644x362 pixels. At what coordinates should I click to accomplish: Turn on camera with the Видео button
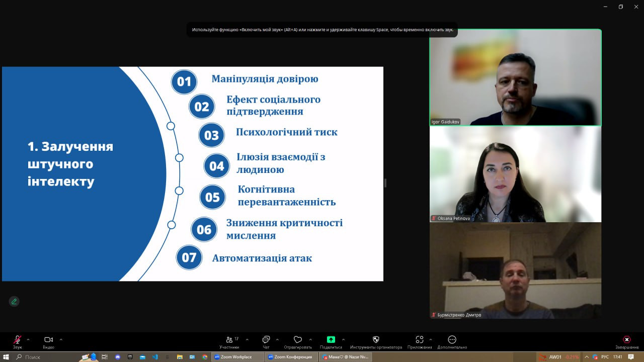48,342
